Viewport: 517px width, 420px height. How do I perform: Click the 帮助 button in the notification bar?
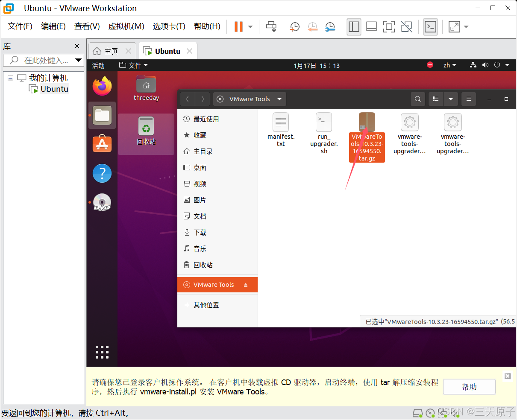(x=469, y=387)
